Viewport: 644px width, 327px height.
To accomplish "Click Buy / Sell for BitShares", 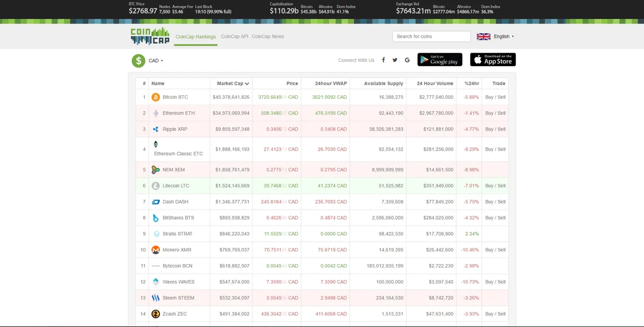I will [496, 218].
